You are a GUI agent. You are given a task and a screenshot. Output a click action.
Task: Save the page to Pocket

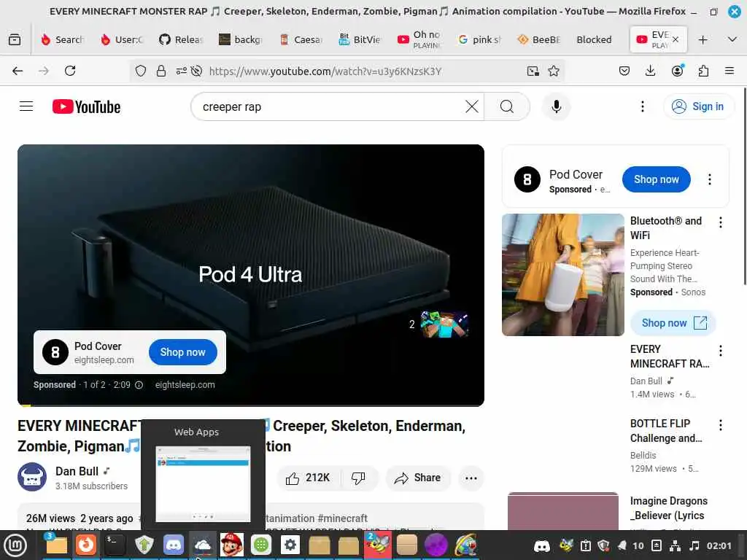(624, 71)
